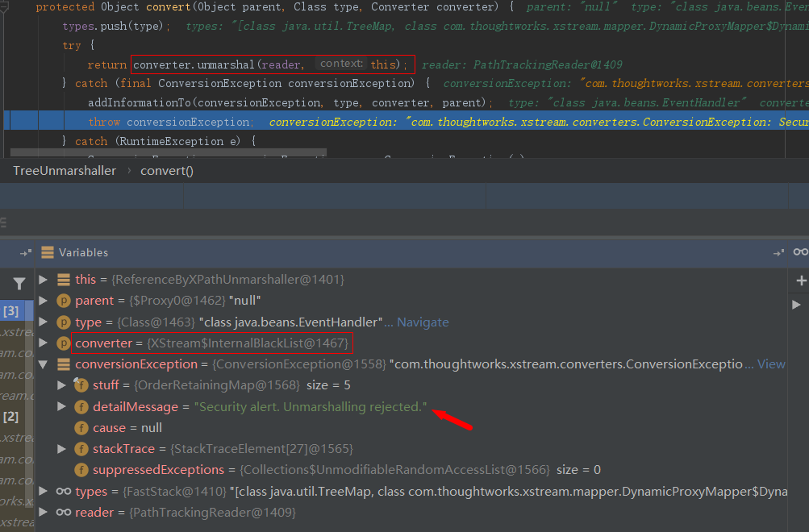
Task: Expand the 'this' variable node
Action: [44, 280]
